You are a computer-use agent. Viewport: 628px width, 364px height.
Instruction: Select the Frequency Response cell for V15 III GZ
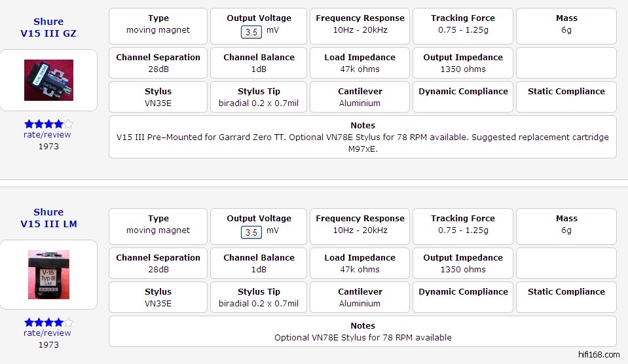click(360, 24)
